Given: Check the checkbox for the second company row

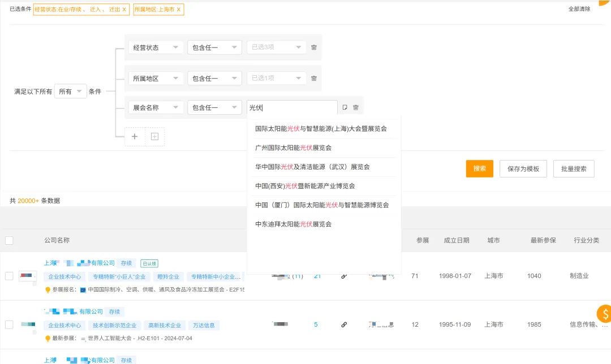Looking at the screenshot, I should tap(9, 324).
